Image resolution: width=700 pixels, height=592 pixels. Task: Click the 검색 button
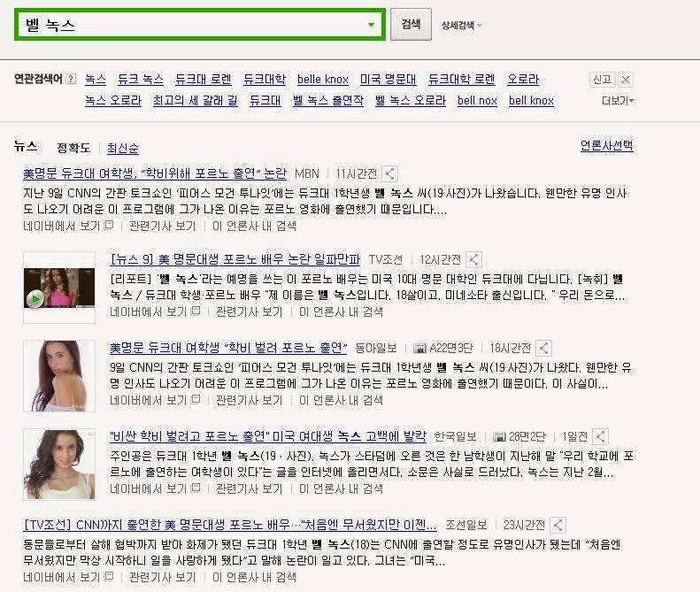(411, 24)
